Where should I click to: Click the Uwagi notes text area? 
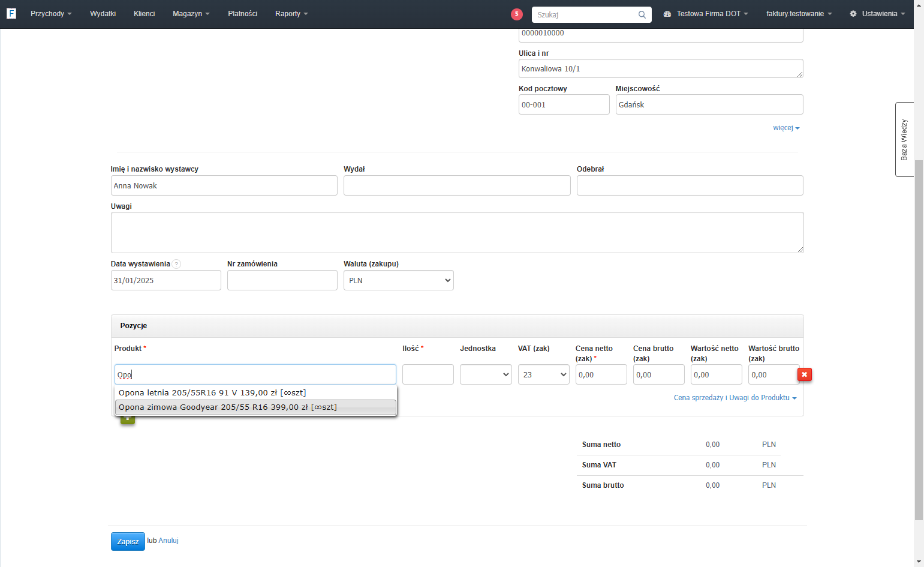[x=457, y=232]
